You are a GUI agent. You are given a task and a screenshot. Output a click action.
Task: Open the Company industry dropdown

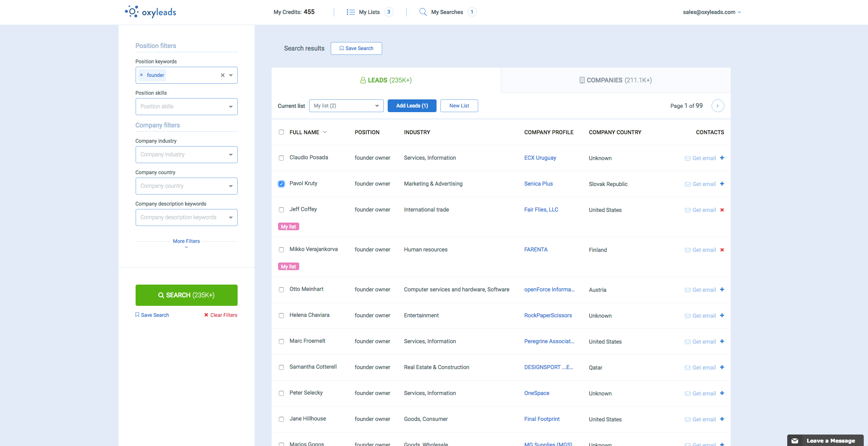(186, 155)
